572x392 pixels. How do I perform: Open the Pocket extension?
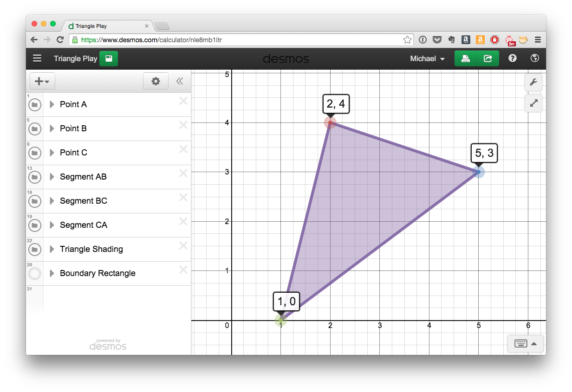pyautogui.click(x=437, y=40)
